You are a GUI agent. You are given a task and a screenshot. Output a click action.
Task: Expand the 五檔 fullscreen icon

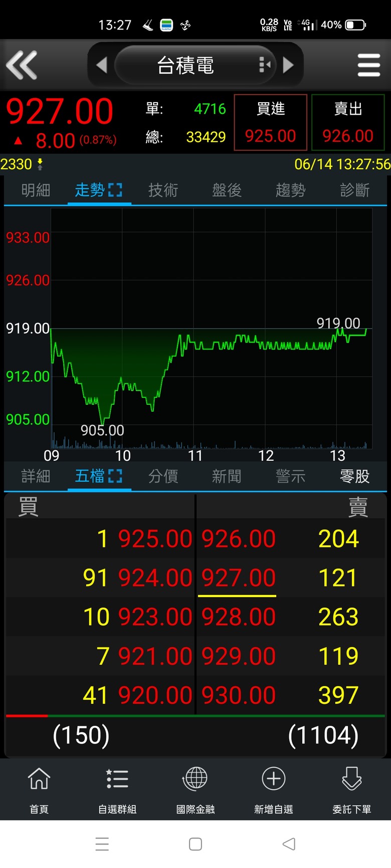115,476
